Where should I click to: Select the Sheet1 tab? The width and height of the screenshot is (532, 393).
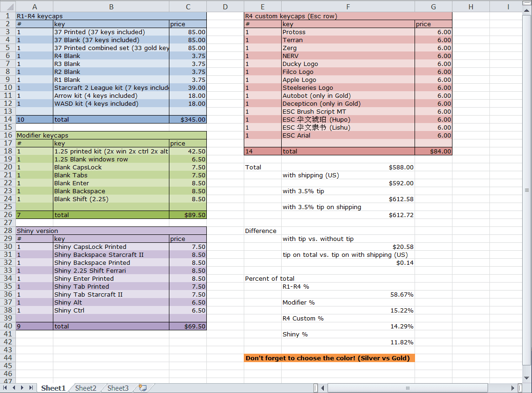[x=53, y=388]
